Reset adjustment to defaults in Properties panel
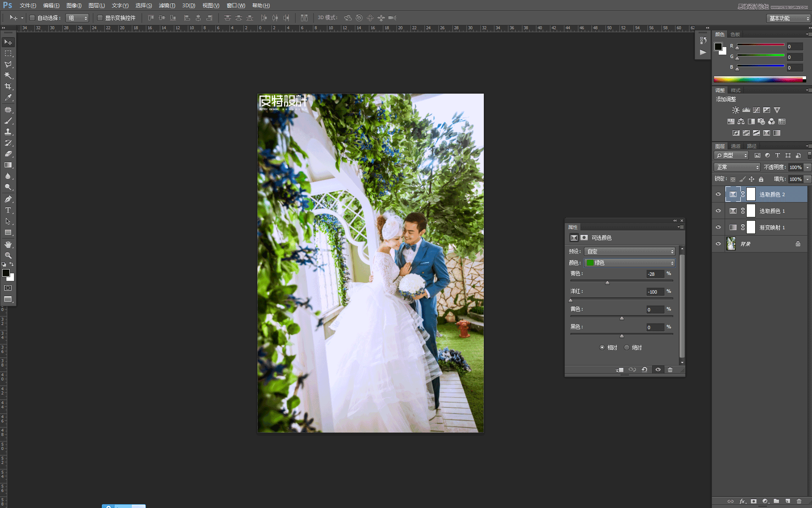Viewport: 812px width, 508px height. [x=645, y=369]
